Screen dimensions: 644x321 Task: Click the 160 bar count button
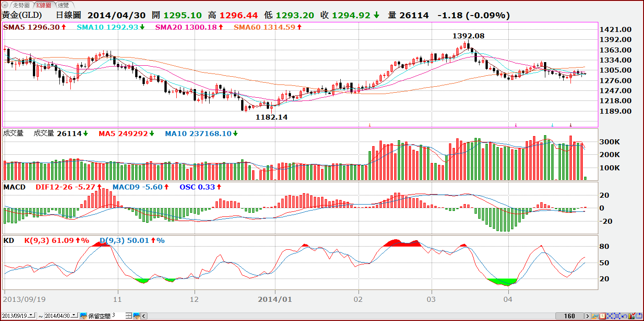tap(570, 316)
